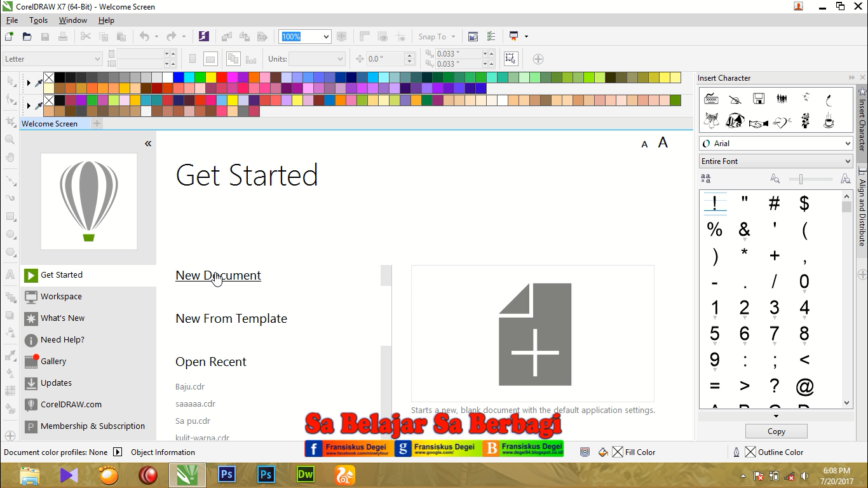This screenshot has width=868, height=488.
Task: Click the Application Launcher icon
Action: click(x=514, y=37)
